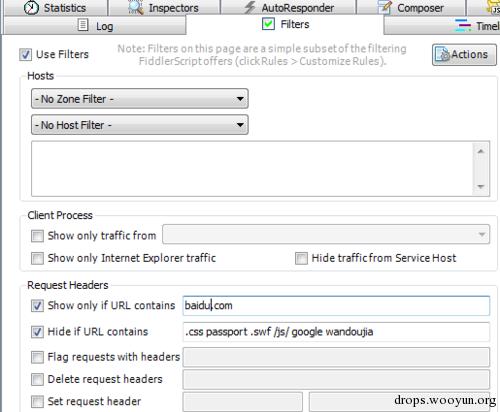Click the Actions button document icon

tap(443, 54)
